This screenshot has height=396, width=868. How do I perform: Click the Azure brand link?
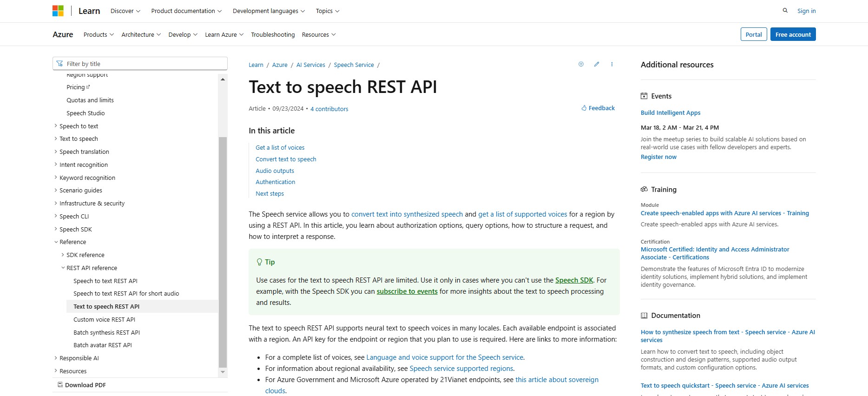pos(63,34)
